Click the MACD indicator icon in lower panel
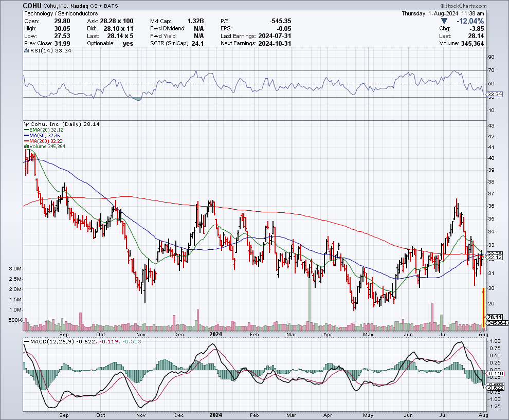 25,342
